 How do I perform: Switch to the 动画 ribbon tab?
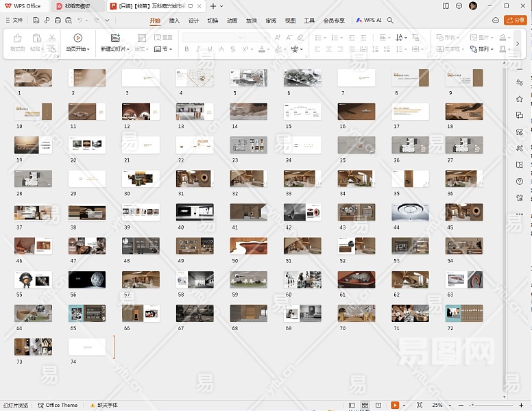tap(232, 21)
